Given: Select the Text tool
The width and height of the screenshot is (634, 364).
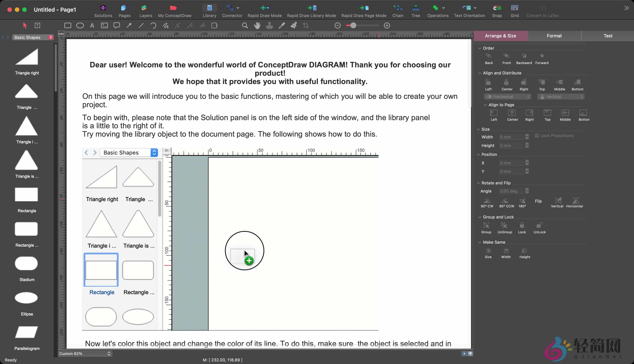Looking at the screenshot, I should coord(92,25).
